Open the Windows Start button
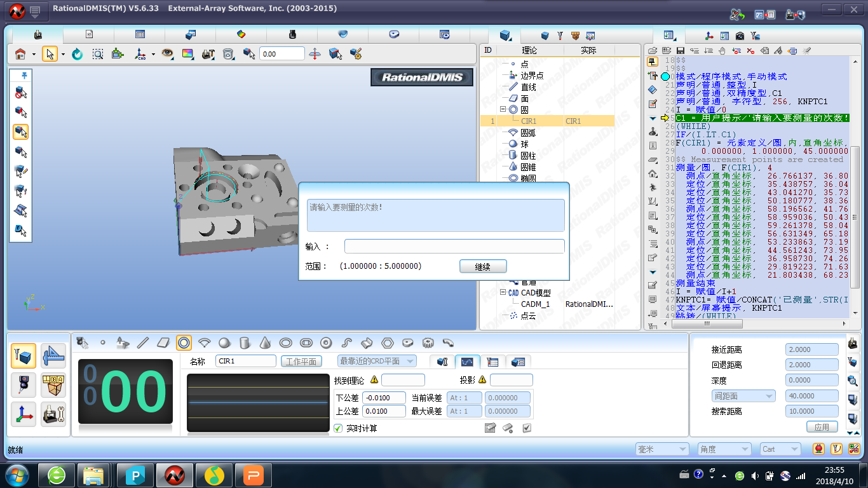This screenshot has width=868, height=488. [x=17, y=475]
